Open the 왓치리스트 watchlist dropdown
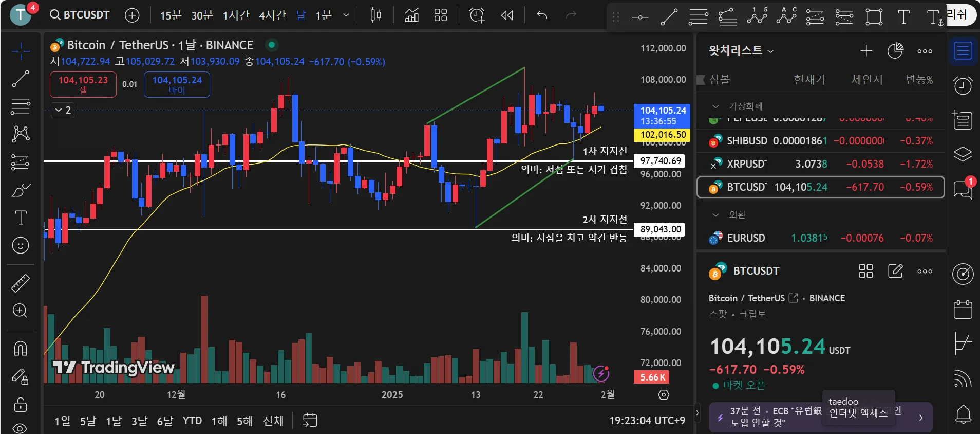 (741, 50)
